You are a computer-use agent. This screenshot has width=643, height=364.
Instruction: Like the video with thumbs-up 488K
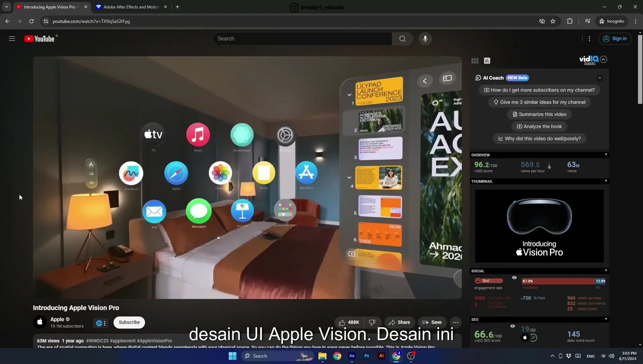tap(349, 323)
